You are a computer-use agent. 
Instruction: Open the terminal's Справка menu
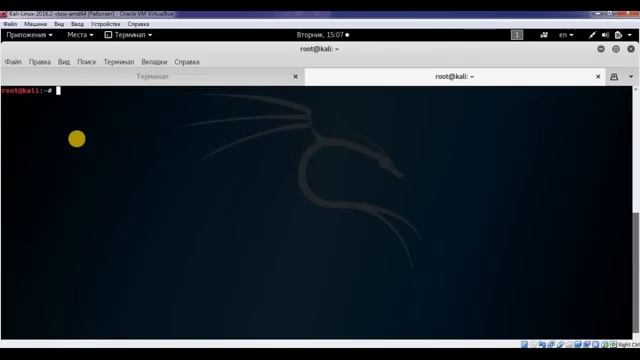tap(187, 62)
